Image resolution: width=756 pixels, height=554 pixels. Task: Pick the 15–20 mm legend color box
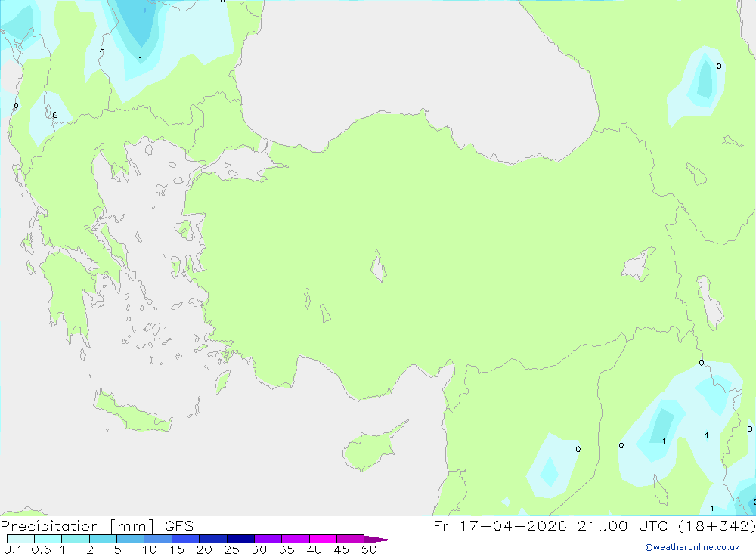point(185,539)
